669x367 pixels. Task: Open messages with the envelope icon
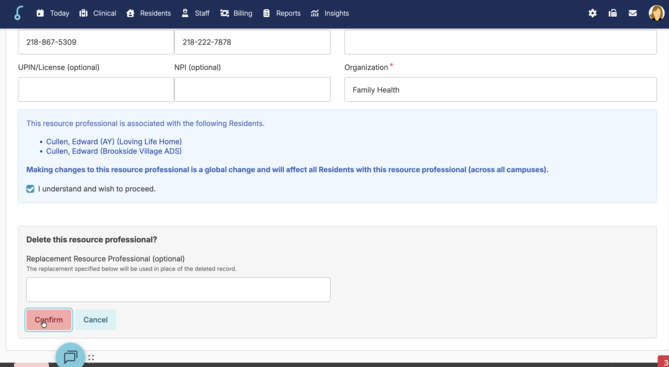click(x=633, y=13)
